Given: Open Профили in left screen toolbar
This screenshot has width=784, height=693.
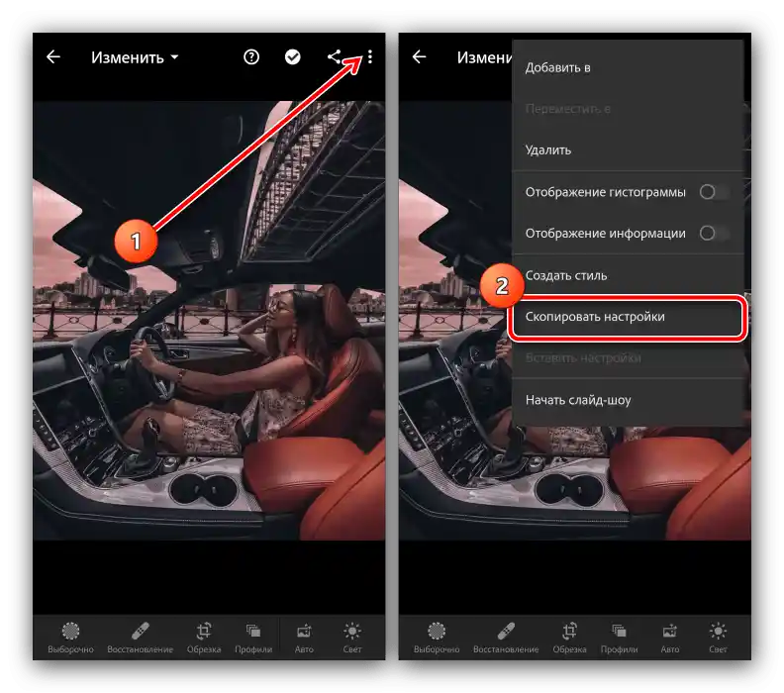Looking at the screenshot, I should pyautogui.click(x=253, y=638).
